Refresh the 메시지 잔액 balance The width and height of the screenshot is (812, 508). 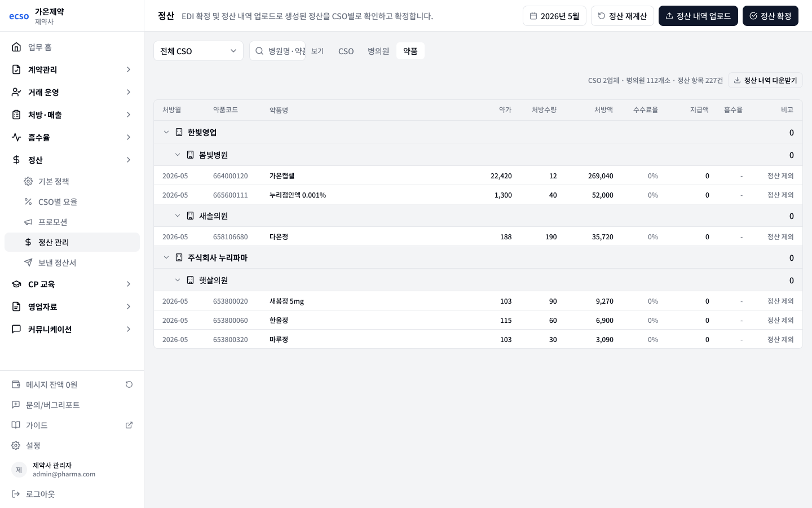pyautogui.click(x=129, y=384)
